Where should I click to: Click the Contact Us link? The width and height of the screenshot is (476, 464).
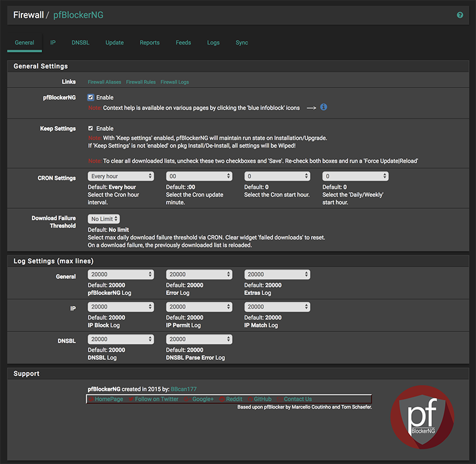click(x=297, y=399)
